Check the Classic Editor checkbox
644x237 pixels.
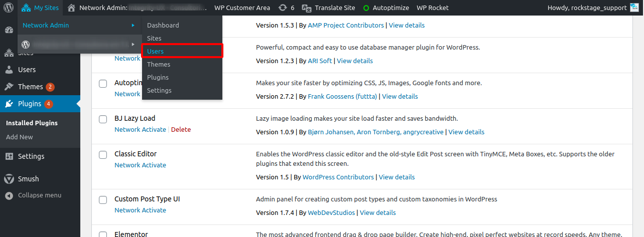coord(103,155)
